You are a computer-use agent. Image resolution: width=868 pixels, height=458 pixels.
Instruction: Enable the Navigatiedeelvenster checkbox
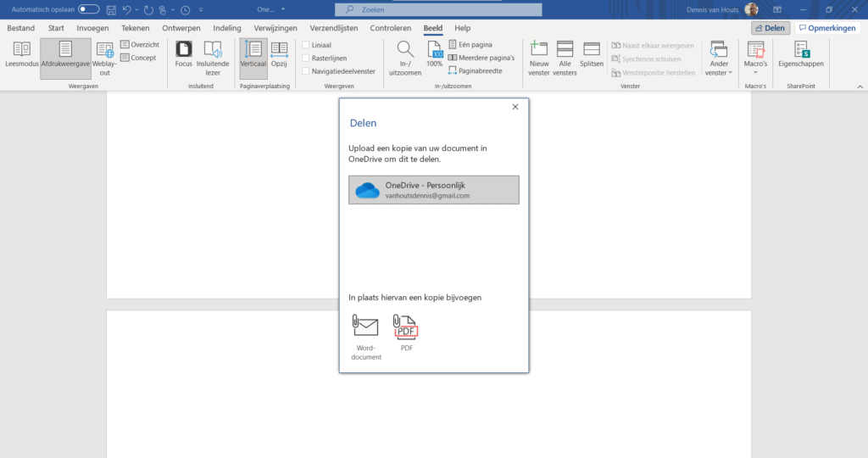pos(305,71)
